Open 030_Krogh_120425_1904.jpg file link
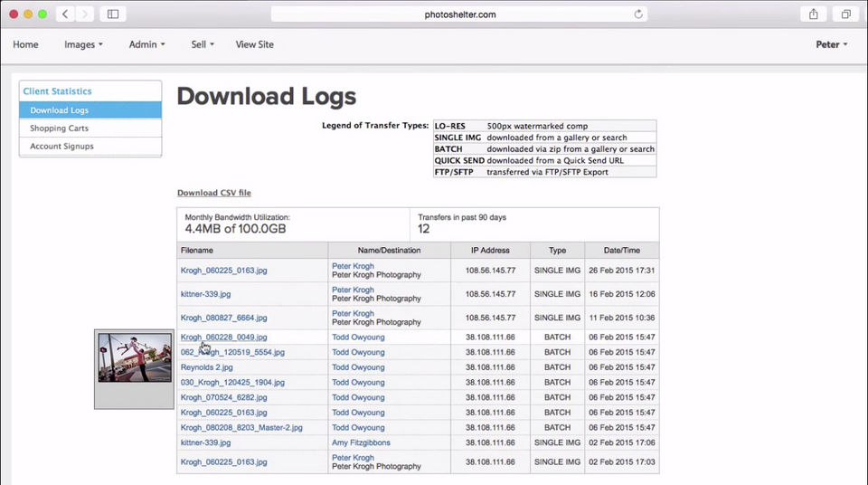The image size is (868, 485). coord(232,383)
